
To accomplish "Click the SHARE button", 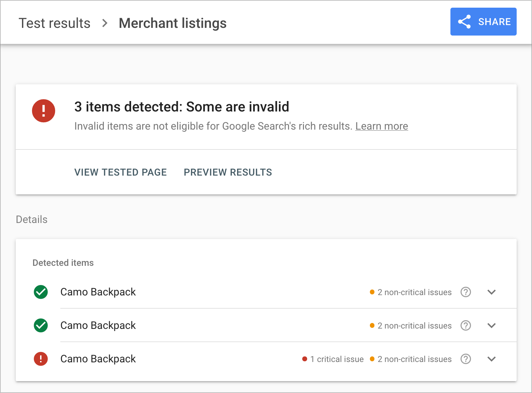I will [x=483, y=22].
